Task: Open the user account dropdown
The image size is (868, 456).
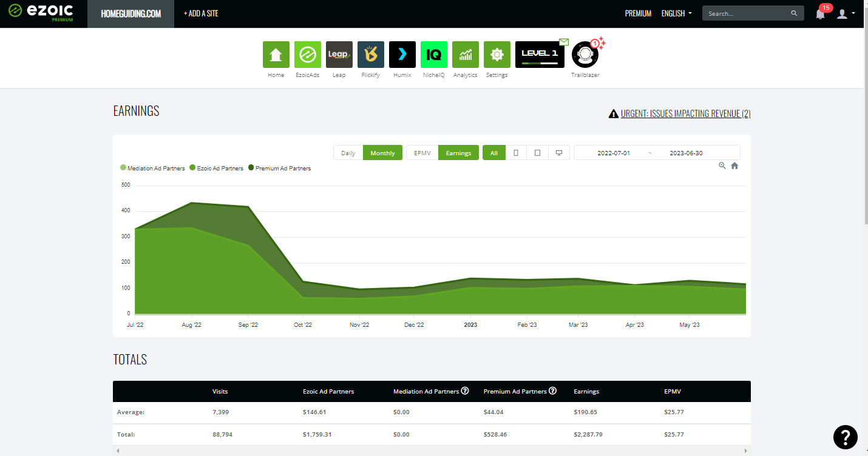Action: (846, 13)
